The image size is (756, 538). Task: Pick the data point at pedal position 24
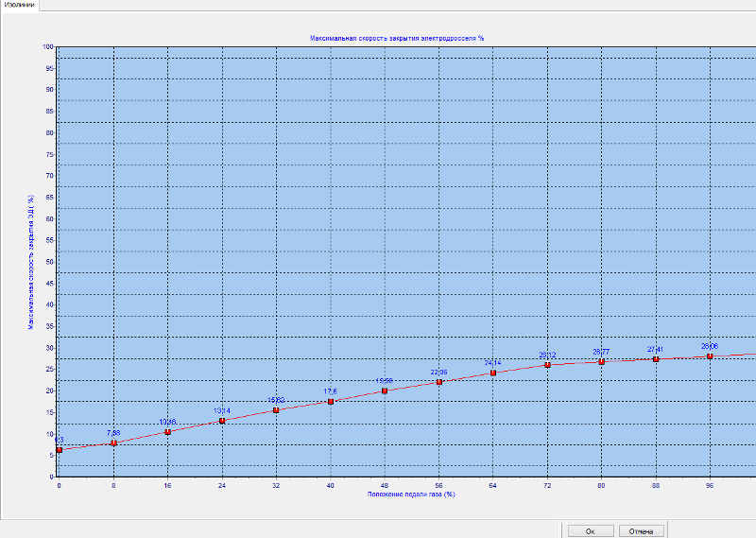(222, 421)
